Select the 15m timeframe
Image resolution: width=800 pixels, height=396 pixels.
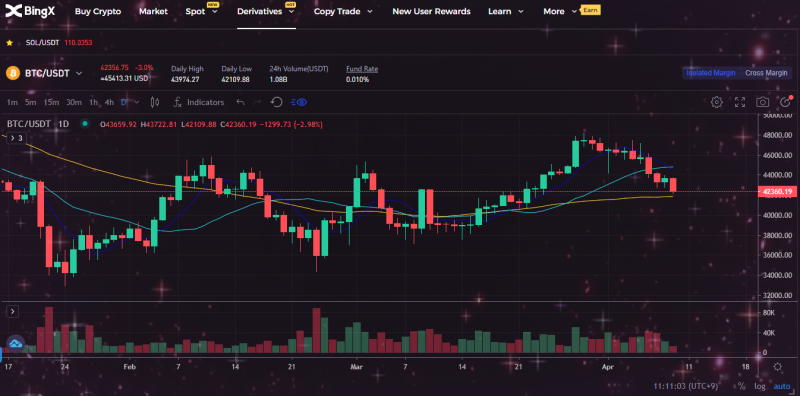pyautogui.click(x=51, y=102)
